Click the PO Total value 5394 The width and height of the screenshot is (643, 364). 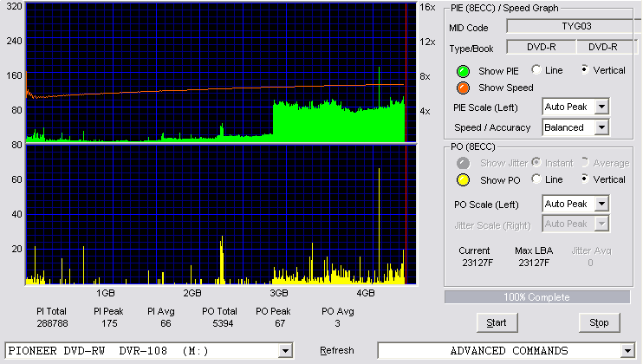click(223, 324)
